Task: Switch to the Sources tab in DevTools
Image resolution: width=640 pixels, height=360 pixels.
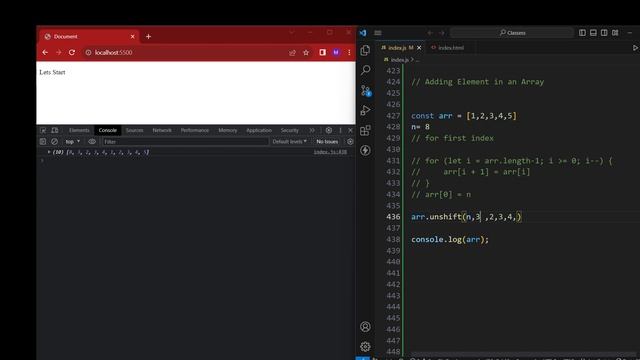Action: (x=134, y=130)
